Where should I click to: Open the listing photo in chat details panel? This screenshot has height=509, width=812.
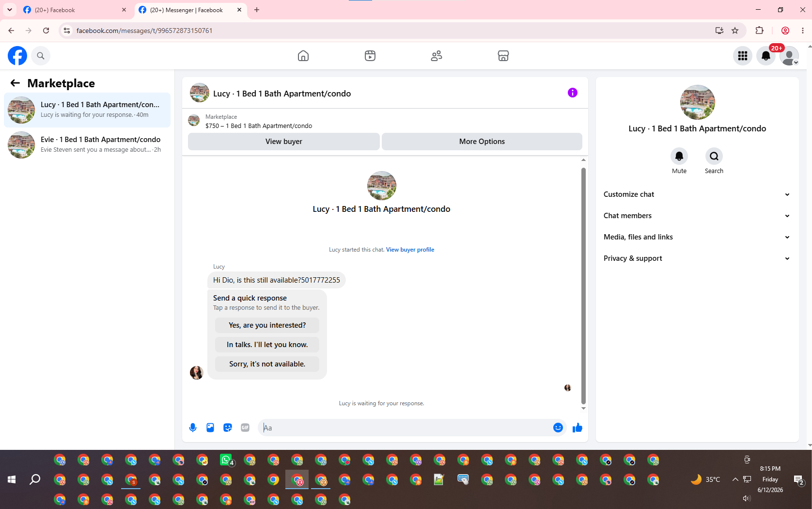point(698,102)
